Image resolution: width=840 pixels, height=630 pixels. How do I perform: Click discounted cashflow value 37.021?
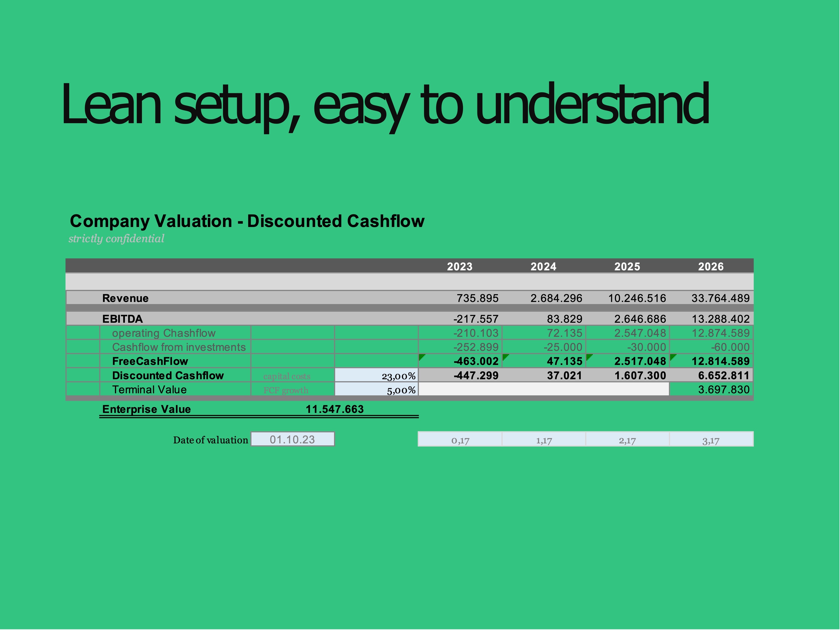565,376
